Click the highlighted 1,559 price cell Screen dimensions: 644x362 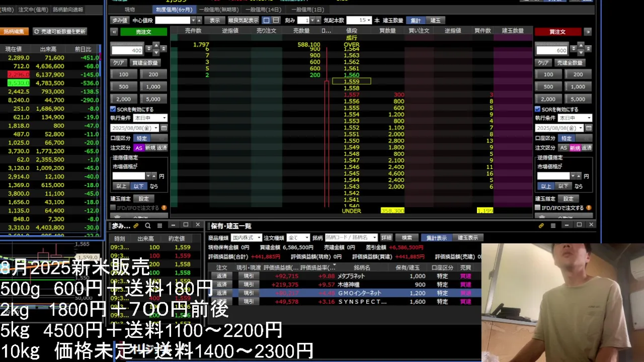pos(351,81)
